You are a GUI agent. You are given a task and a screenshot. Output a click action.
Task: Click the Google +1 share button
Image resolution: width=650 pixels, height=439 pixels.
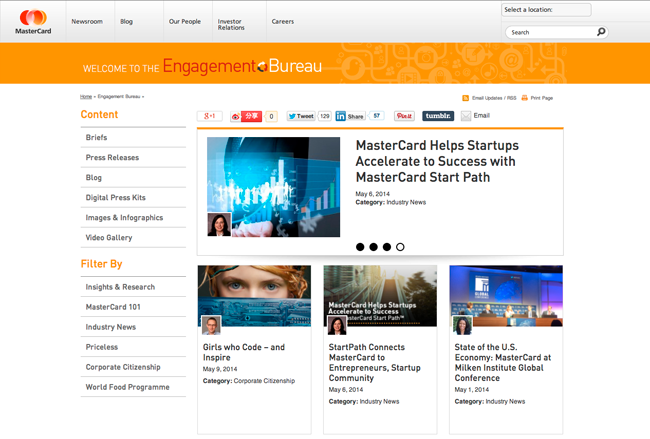(209, 116)
